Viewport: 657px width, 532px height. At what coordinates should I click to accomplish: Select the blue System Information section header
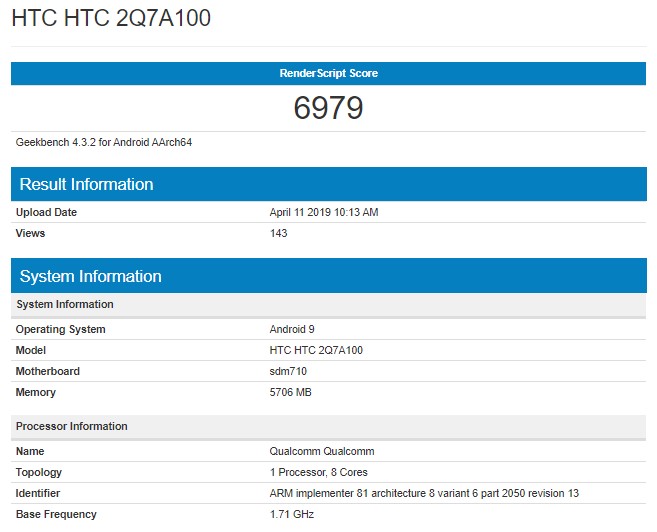(x=91, y=276)
